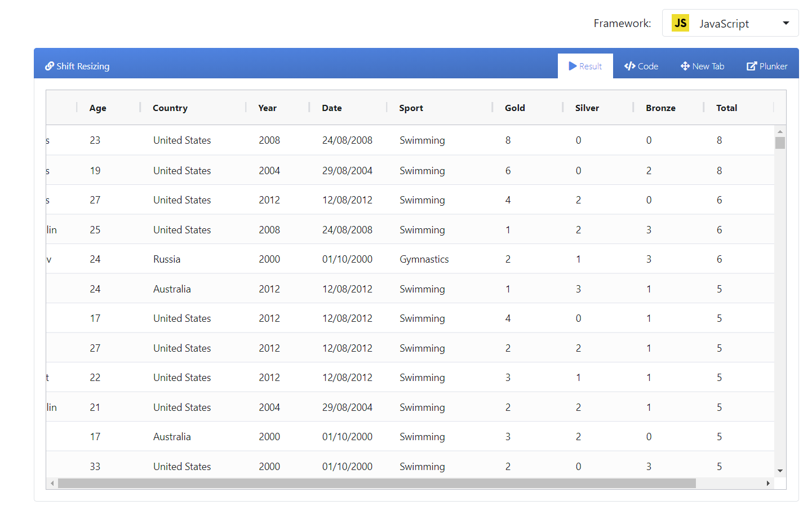
Task: Click the 29/08/2004 date in the Age 19 row
Action: tap(347, 171)
